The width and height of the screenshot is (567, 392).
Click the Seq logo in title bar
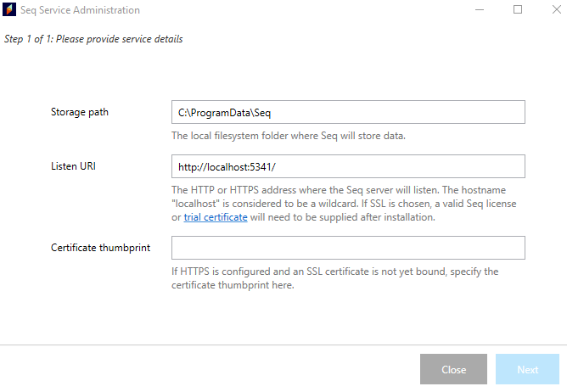(10, 10)
